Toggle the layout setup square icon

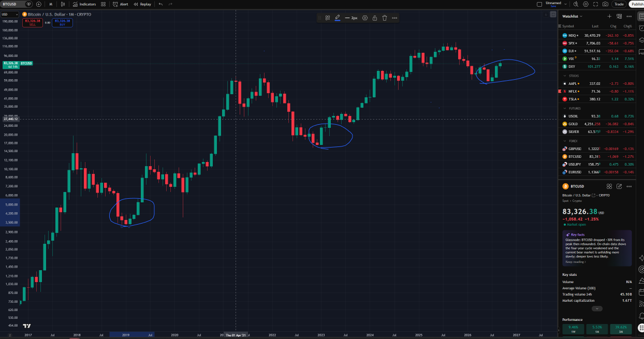(540, 4)
